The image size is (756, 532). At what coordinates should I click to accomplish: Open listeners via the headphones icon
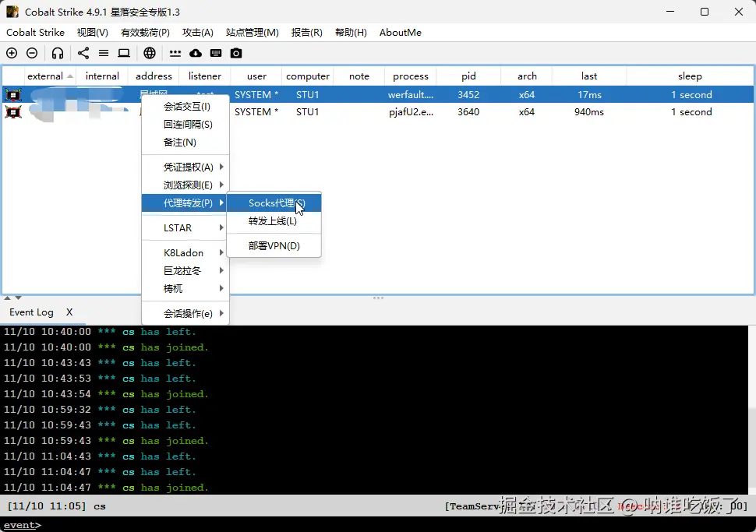click(58, 53)
